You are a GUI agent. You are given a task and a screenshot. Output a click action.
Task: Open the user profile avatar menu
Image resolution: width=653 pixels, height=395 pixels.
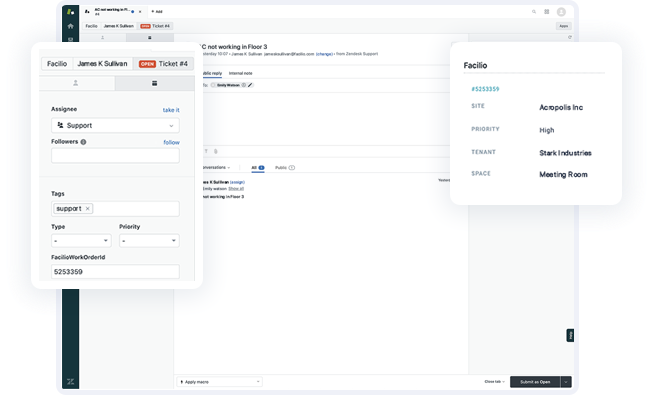coord(561,12)
